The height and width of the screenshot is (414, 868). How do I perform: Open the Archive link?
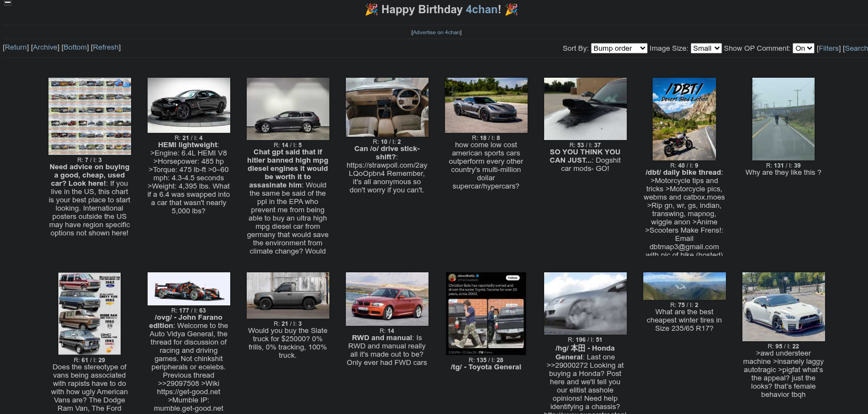tap(45, 47)
